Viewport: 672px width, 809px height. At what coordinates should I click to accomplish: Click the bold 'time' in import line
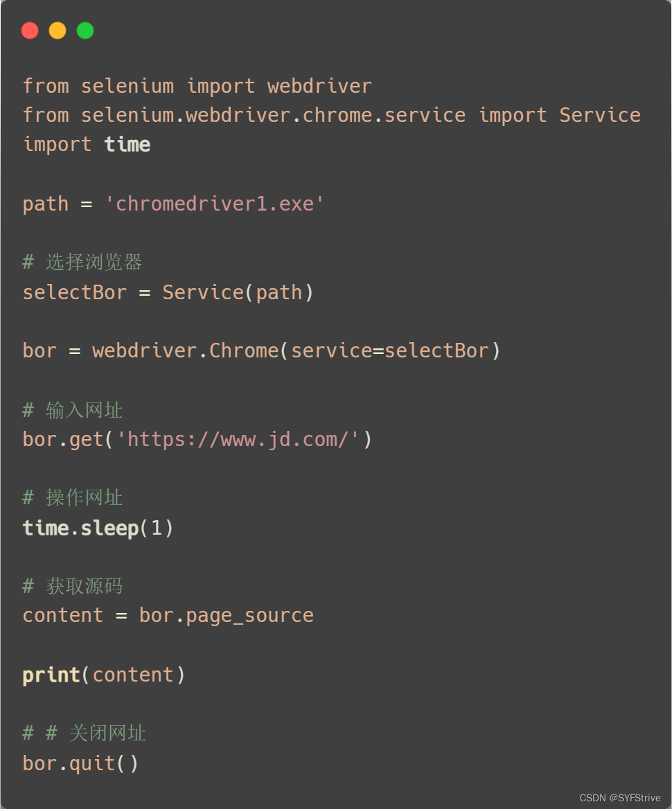127,144
